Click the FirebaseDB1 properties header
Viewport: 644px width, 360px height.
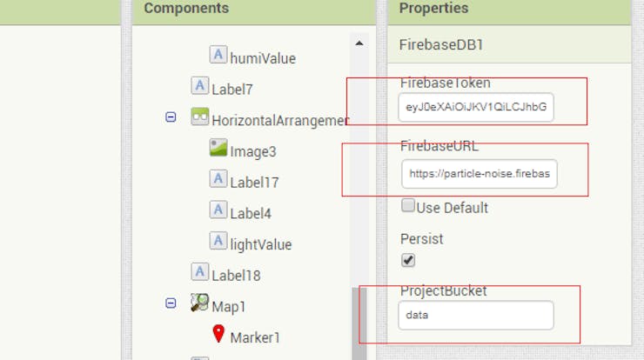click(x=509, y=44)
